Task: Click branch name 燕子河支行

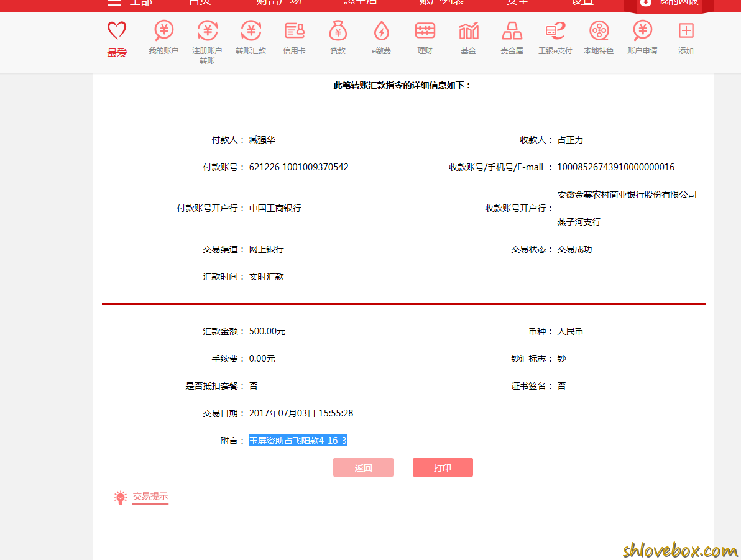Action: coord(579,222)
